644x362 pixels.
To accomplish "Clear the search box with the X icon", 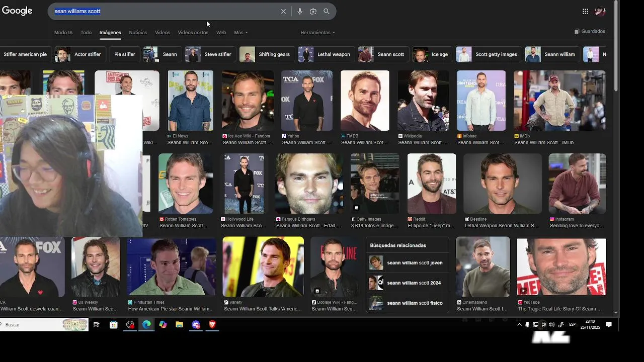I will tap(283, 11).
